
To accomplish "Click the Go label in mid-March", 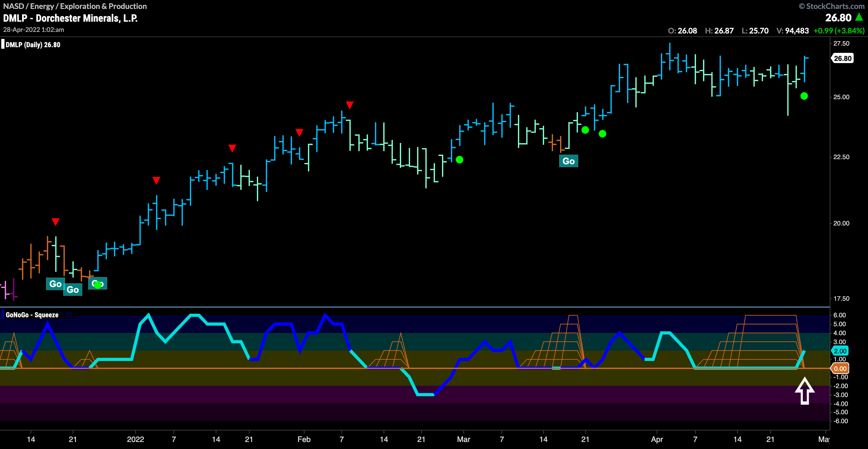I will 568,161.
